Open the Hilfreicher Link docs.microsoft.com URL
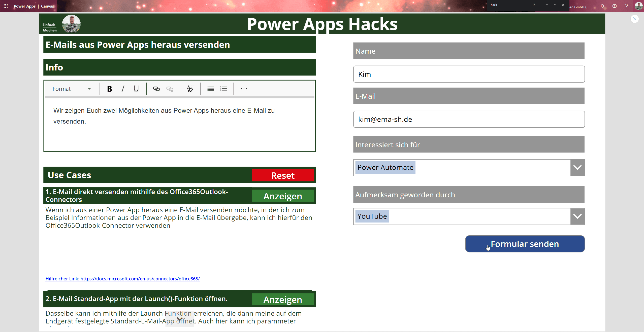Viewport: 644px width, 332px height. coord(123,279)
